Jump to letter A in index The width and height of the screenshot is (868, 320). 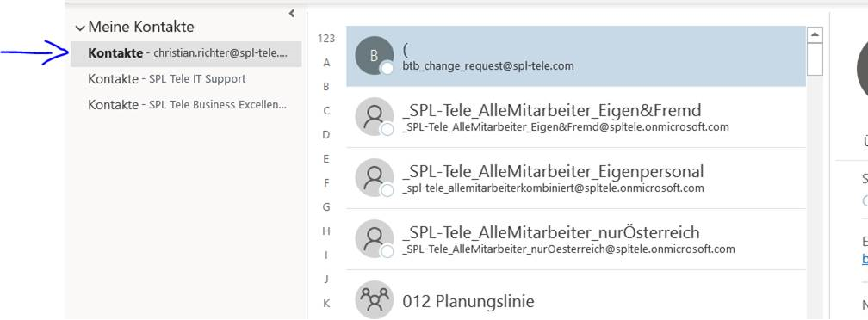click(x=326, y=63)
